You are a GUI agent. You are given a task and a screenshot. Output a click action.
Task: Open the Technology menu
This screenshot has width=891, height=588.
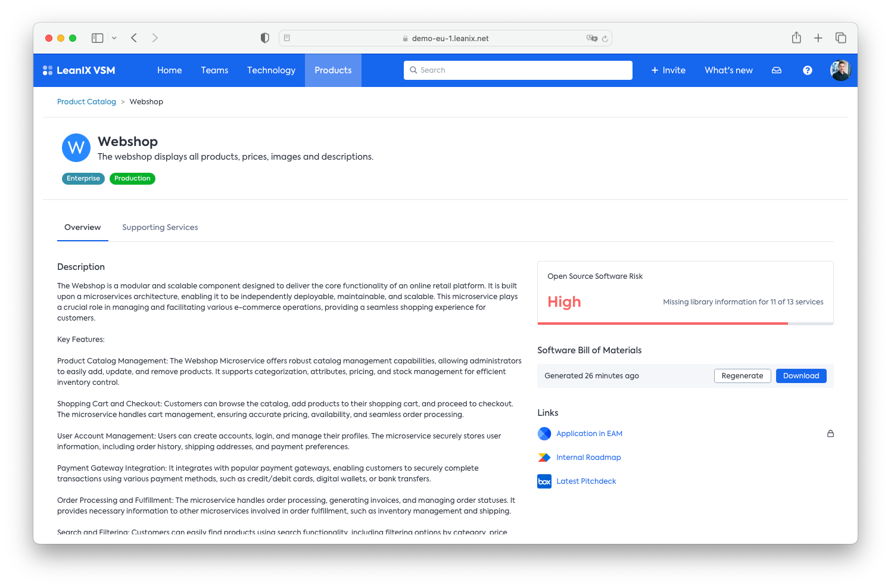[271, 70]
